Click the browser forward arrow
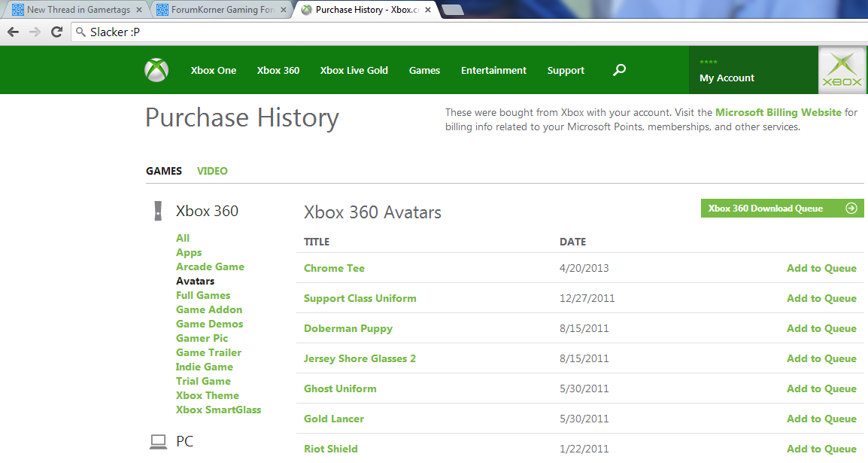Viewport: 868px width, 463px height. [x=35, y=32]
